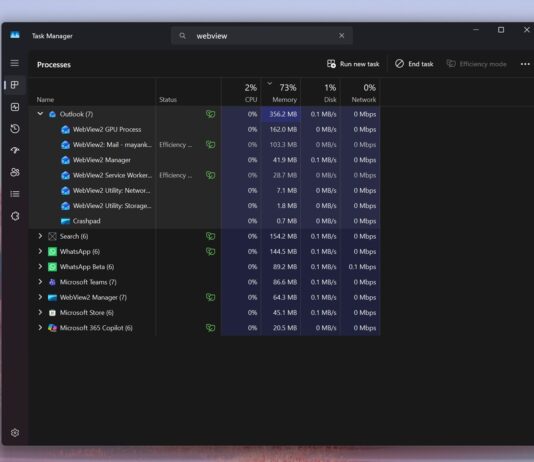Expand the Microsoft Store (6) group
This screenshot has height=462, width=534.
[x=40, y=312]
